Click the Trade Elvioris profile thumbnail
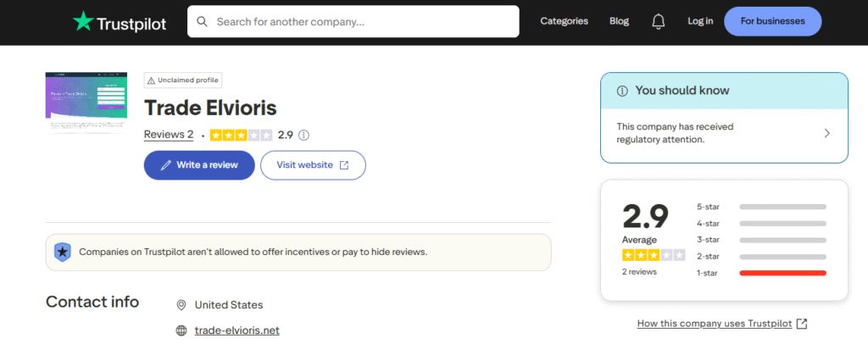 (x=86, y=102)
